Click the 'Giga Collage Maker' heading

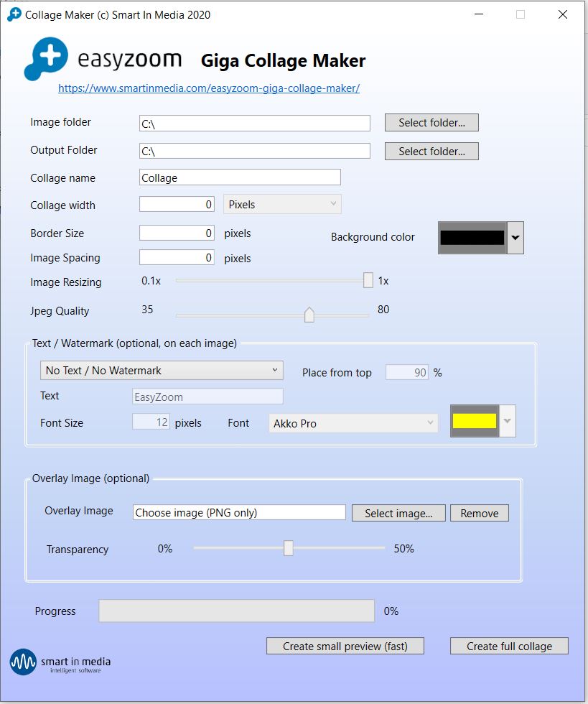(283, 60)
